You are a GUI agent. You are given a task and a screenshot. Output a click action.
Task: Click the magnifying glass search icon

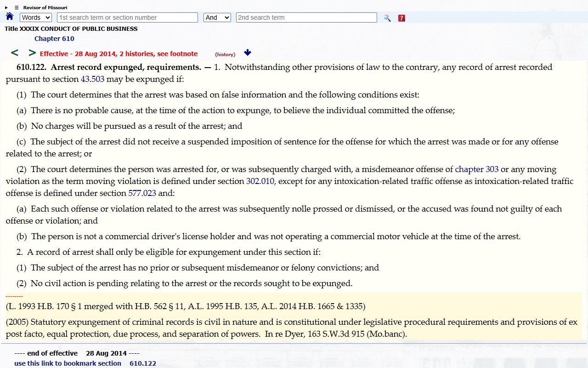click(x=387, y=18)
